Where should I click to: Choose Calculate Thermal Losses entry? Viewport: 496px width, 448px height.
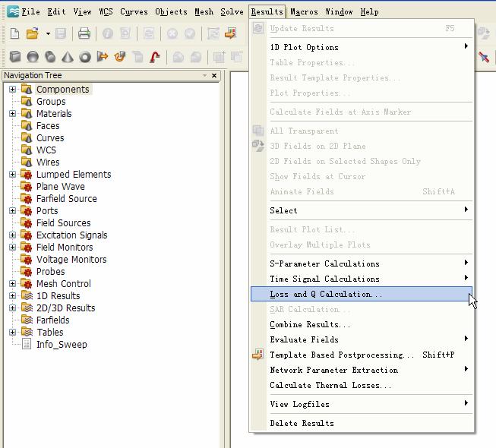tap(362, 385)
